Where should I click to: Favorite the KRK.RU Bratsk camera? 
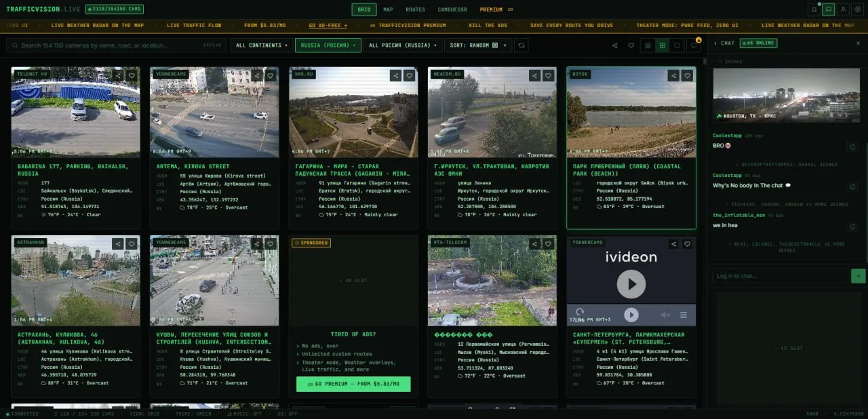[410, 75]
